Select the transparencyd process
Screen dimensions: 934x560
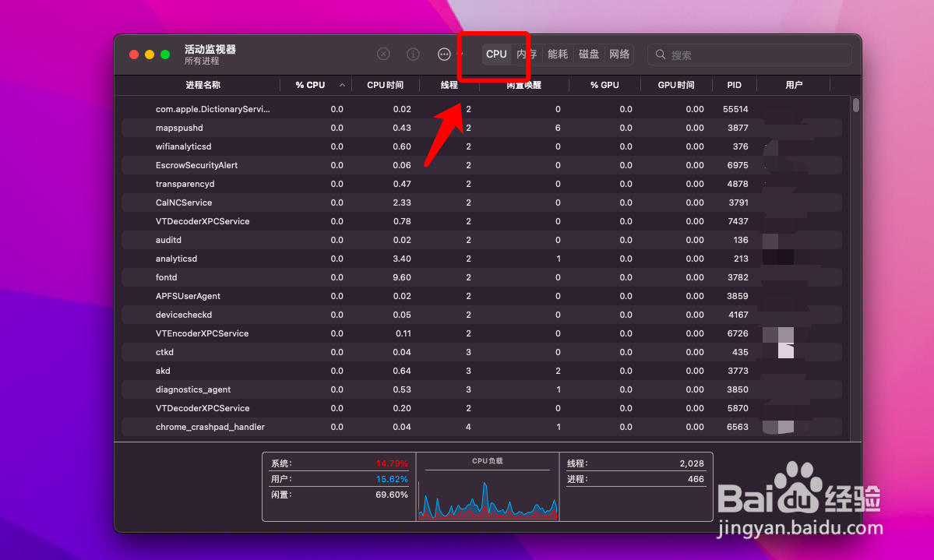(481, 184)
